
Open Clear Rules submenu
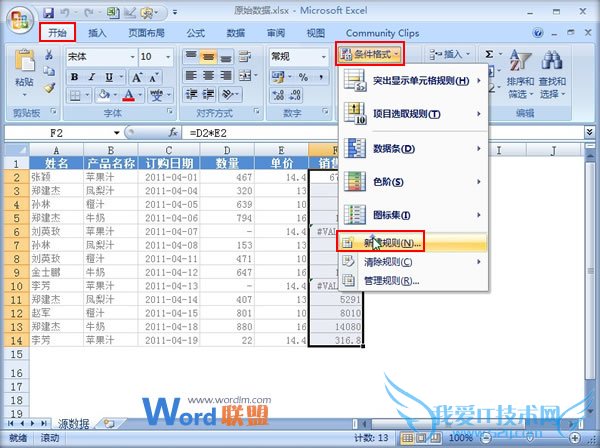[x=413, y=262]
